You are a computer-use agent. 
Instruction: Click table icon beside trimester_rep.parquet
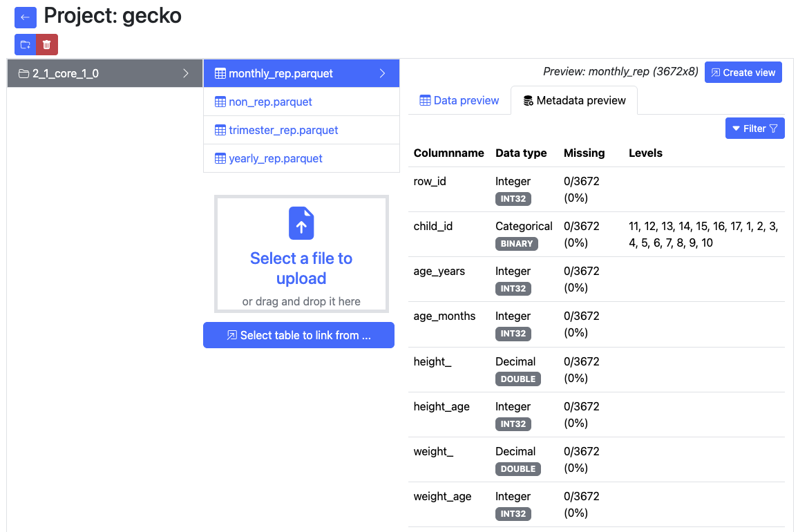point(220,131)
